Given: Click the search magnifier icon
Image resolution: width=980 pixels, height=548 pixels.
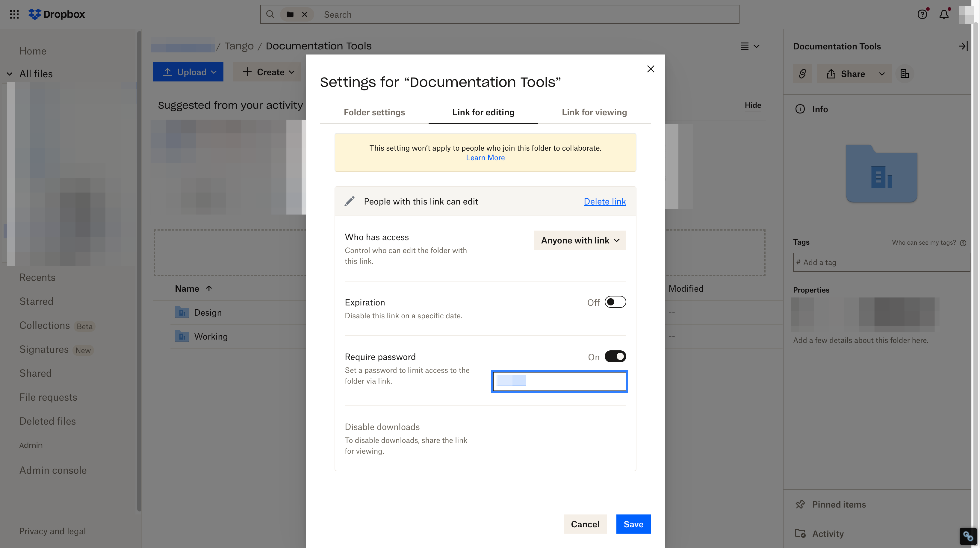Looking at the screenshot, I should point(270,14).
